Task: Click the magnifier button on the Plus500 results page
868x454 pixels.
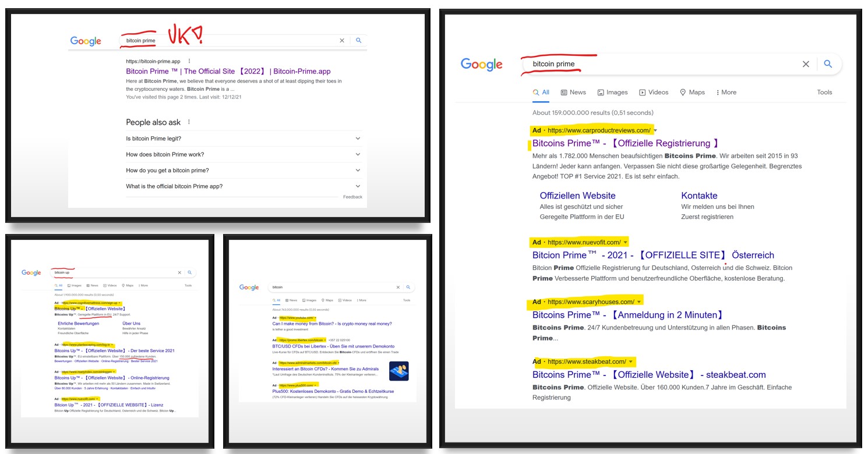Action: (408, 288)
